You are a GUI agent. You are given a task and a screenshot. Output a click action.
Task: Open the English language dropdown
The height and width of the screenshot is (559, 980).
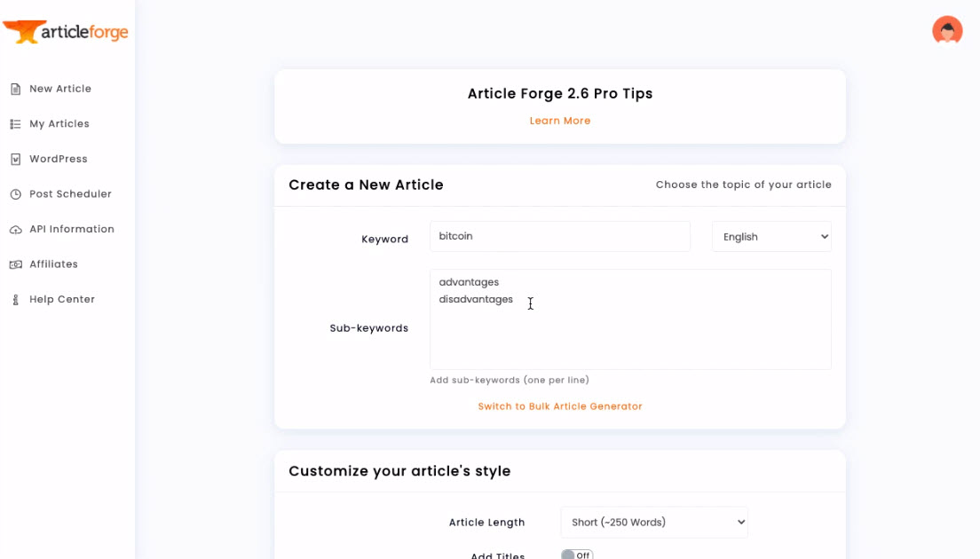click(x=771, y=237)
